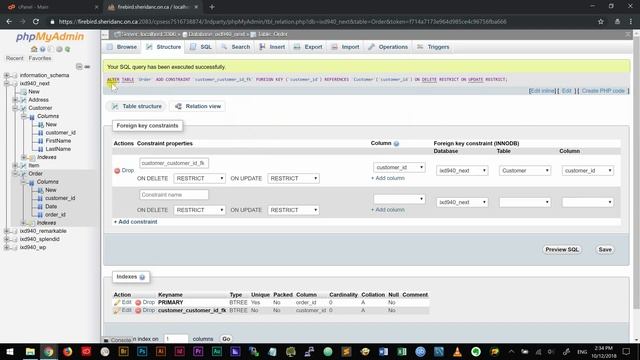Image resolution: width=640 pixels, height=360 pixels.
Task: Click the browser back arrow
Action: point(9,22)
